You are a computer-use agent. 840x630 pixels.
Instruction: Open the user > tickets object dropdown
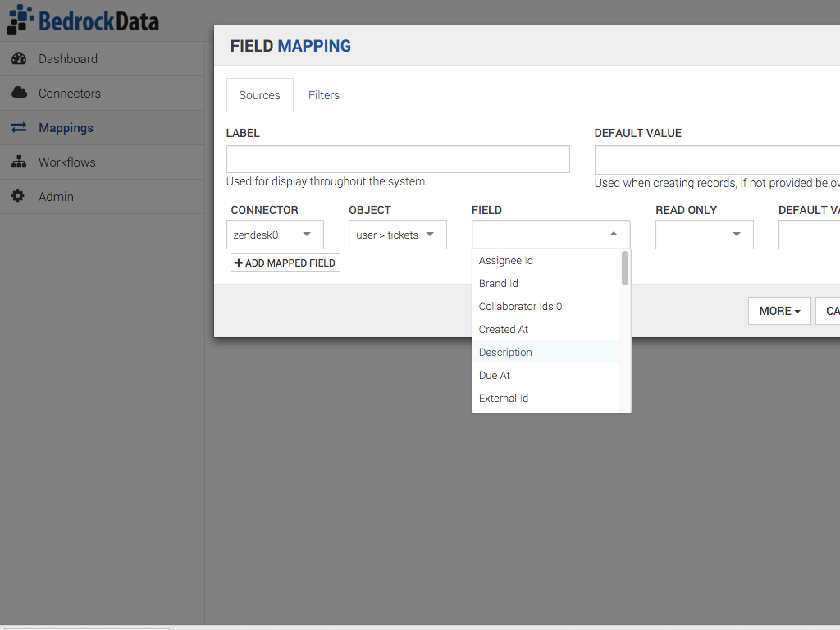[x=397, y=235]
